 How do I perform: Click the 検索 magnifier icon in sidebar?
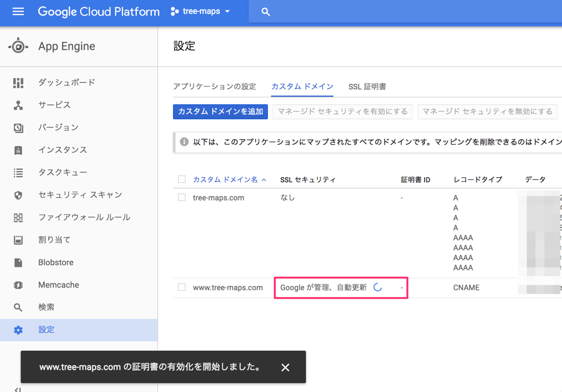[18, 308]
